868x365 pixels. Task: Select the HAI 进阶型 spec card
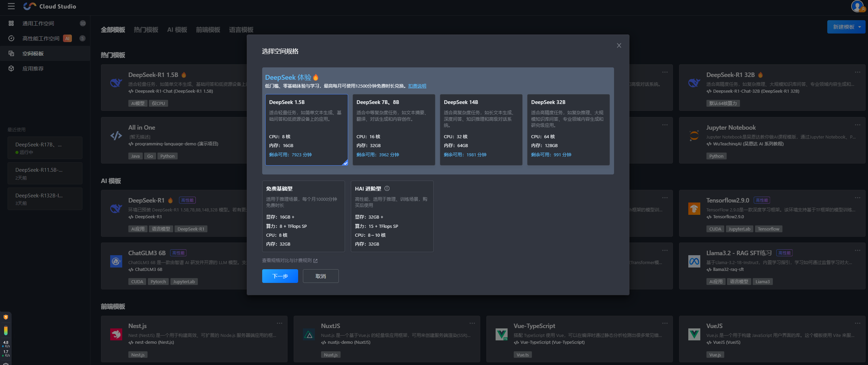pos(392,216)
